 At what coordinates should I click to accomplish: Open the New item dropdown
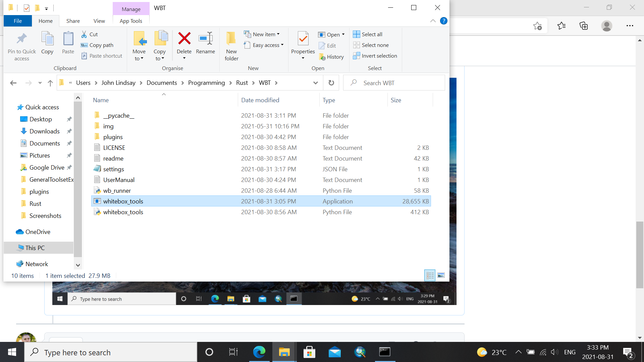click(262, 34)
